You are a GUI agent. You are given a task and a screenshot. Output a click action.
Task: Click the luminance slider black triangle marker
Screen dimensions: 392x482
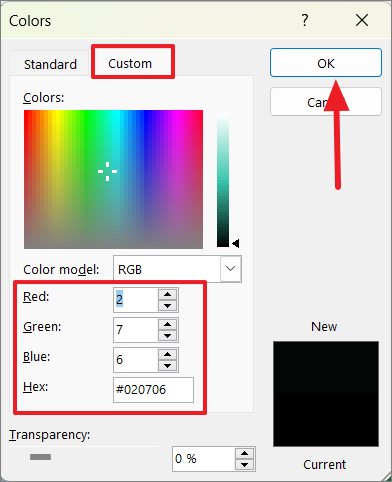(236, 243)
